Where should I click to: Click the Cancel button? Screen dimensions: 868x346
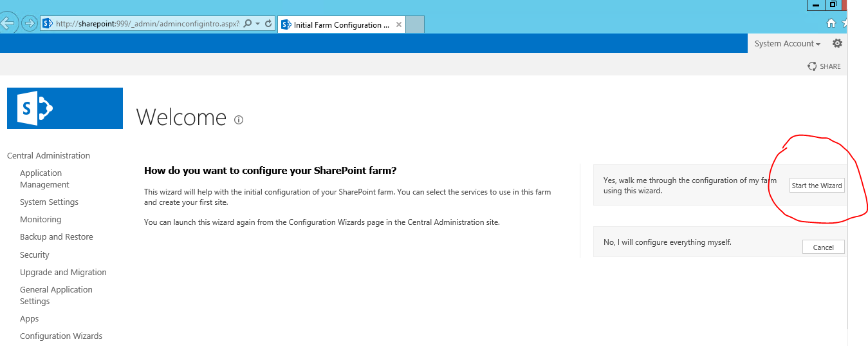click(x=824, y=247)
